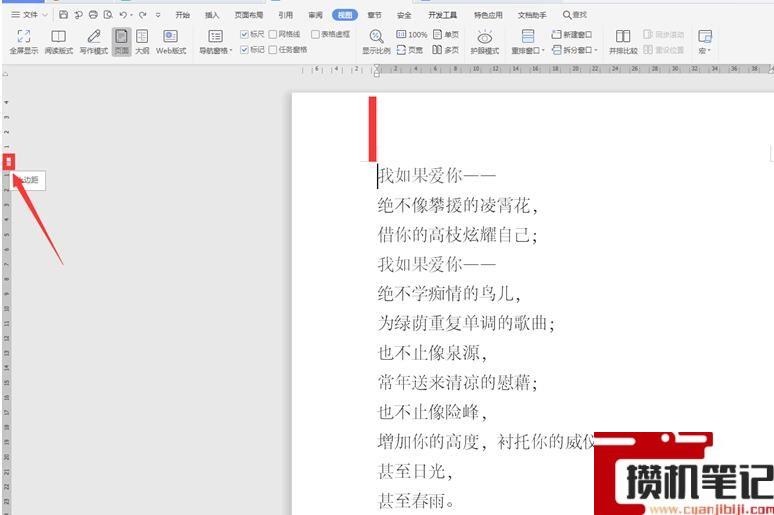
Task: Click the Print preview icon
Action: (108, 15)
